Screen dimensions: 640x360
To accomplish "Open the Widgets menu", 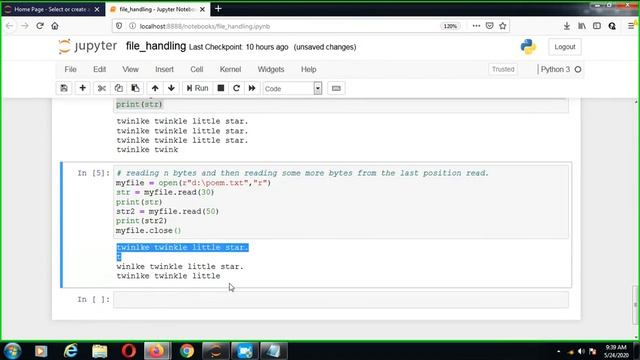I will point(271,69).
